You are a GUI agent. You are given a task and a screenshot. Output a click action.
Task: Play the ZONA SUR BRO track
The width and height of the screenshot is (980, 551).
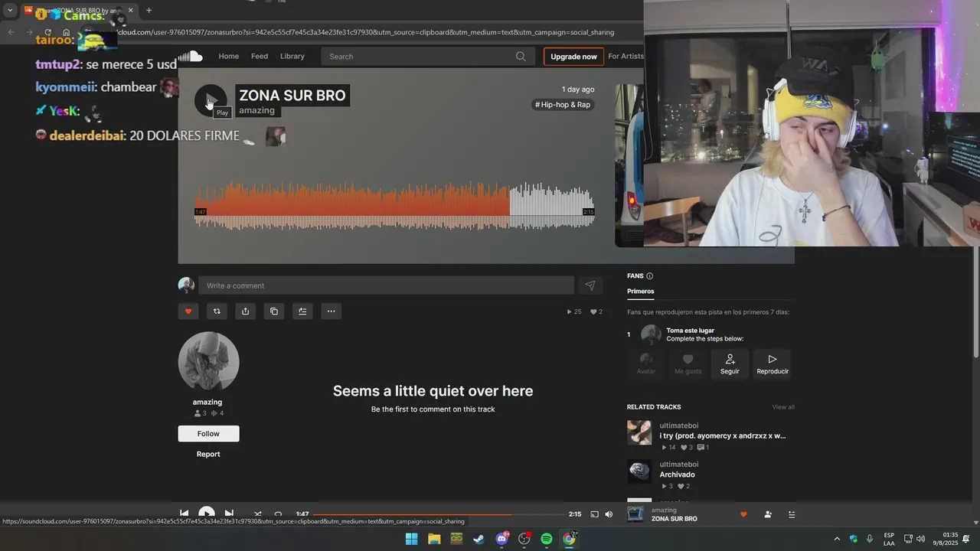[x=210, y=100]
